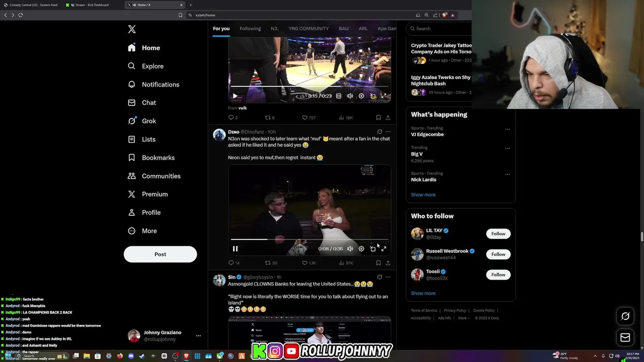Like the Dino post with 1.1K likes
The height and width of the screenshot is (362, 644).
(309, 263)
